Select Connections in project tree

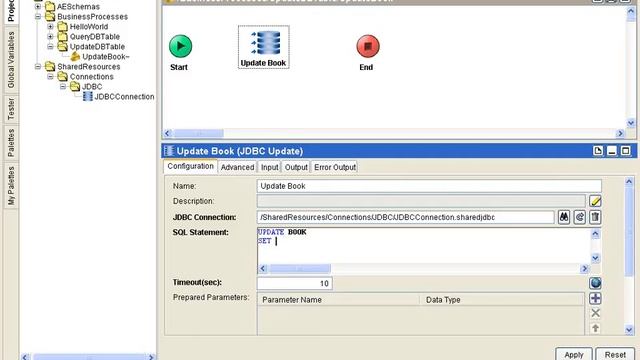tap(91, 77)
